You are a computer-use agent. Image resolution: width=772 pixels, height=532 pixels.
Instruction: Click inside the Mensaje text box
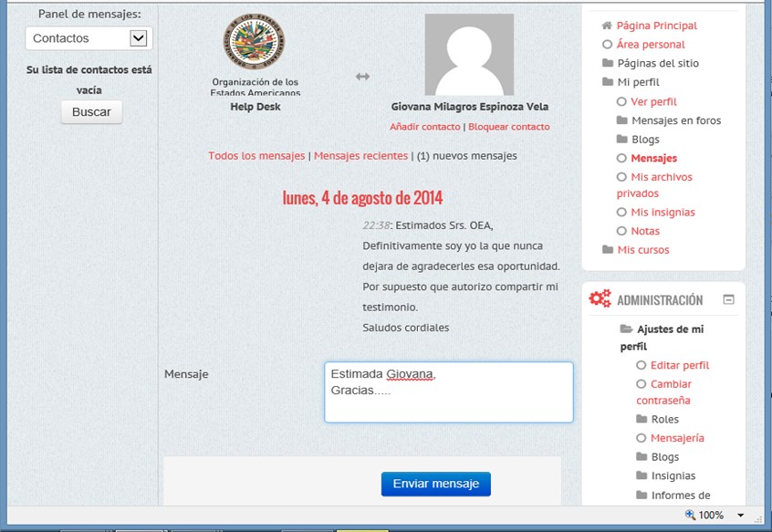(448, 392)
